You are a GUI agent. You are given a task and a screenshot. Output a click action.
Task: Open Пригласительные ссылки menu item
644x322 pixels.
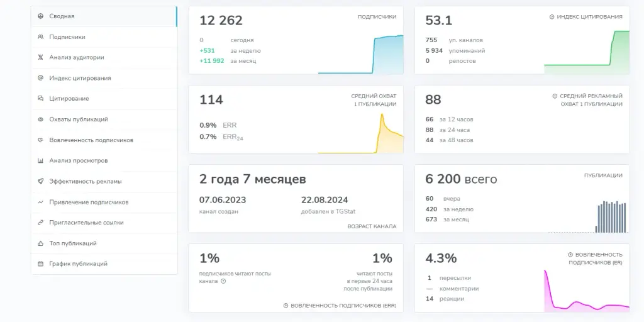click(x=104, y=223)
